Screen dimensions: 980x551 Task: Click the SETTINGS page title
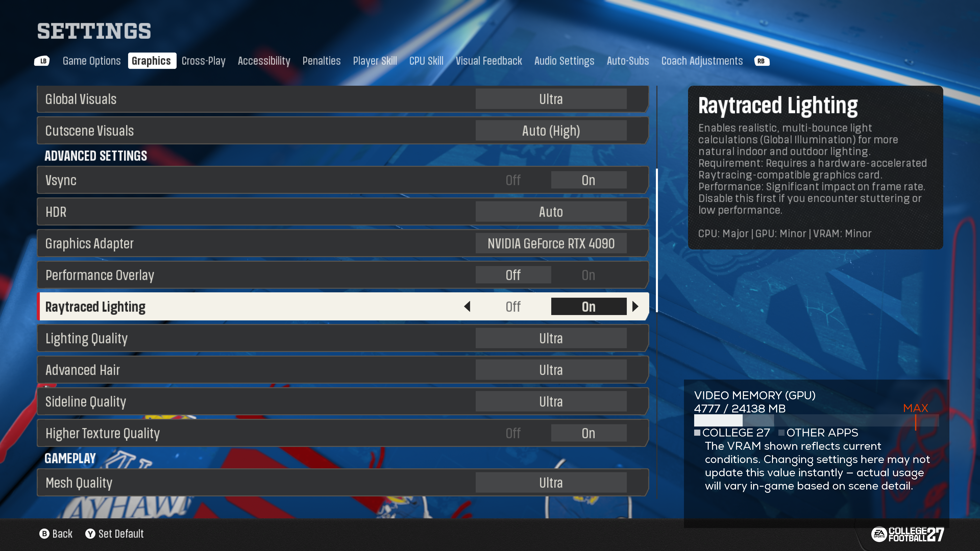coord(94,31)
